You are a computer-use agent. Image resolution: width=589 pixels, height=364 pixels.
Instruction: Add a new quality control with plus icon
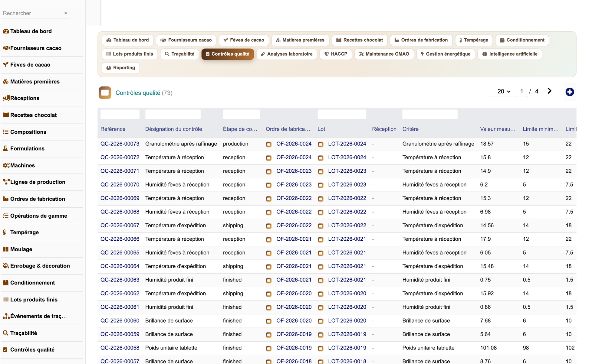pyautogui.click(x=570, y=92)
